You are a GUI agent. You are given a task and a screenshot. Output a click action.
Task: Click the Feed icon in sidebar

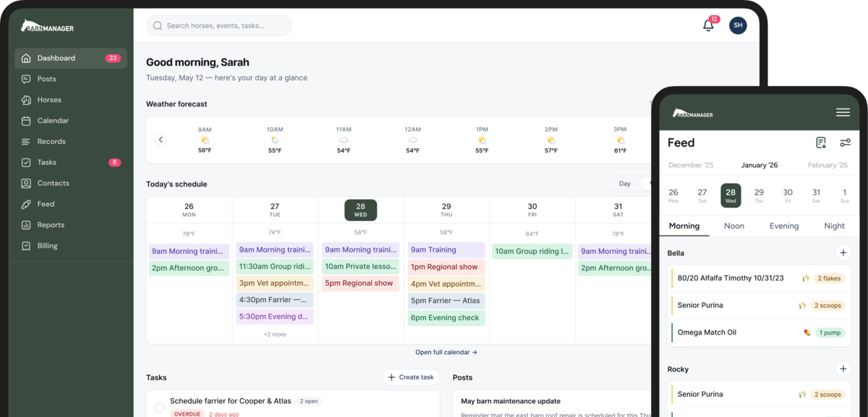pyautogui.click(x=26, y=204)
